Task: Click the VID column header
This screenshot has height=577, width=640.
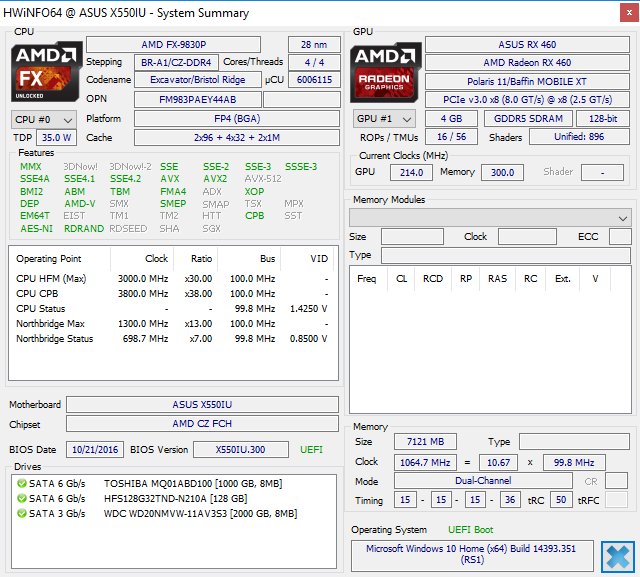Action: click(x=307, y=259)
